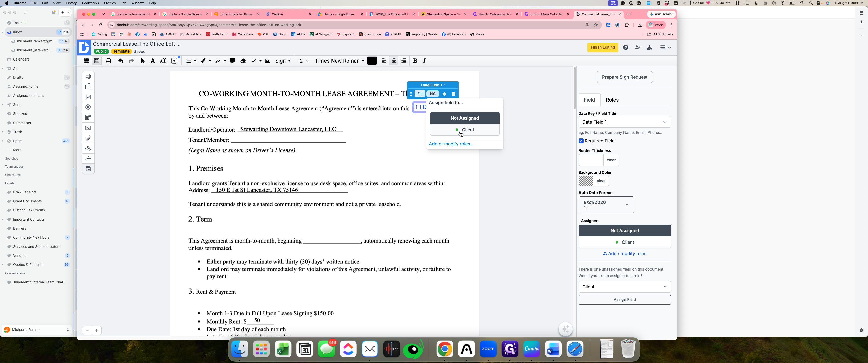Open the black text color swatch

[372, 61]
